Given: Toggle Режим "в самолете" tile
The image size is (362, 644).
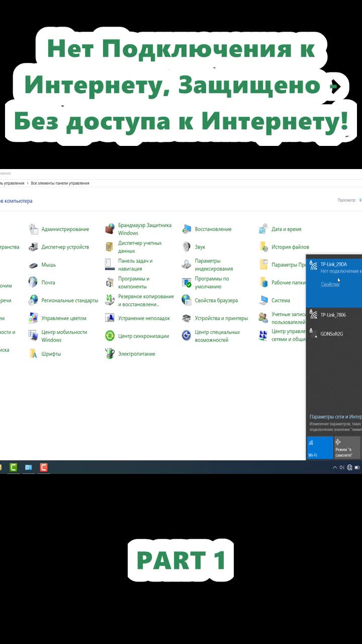Looking at the screenshot, I should coord(347,448).
